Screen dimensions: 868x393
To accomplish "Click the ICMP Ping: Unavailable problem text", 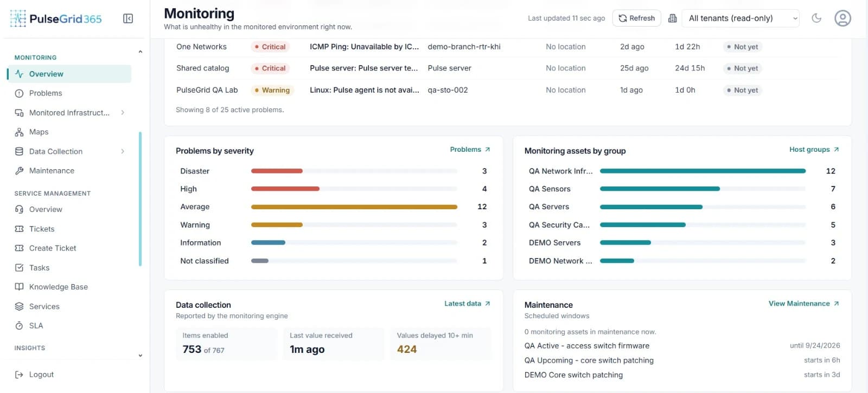I will click(x=364, y=47).
